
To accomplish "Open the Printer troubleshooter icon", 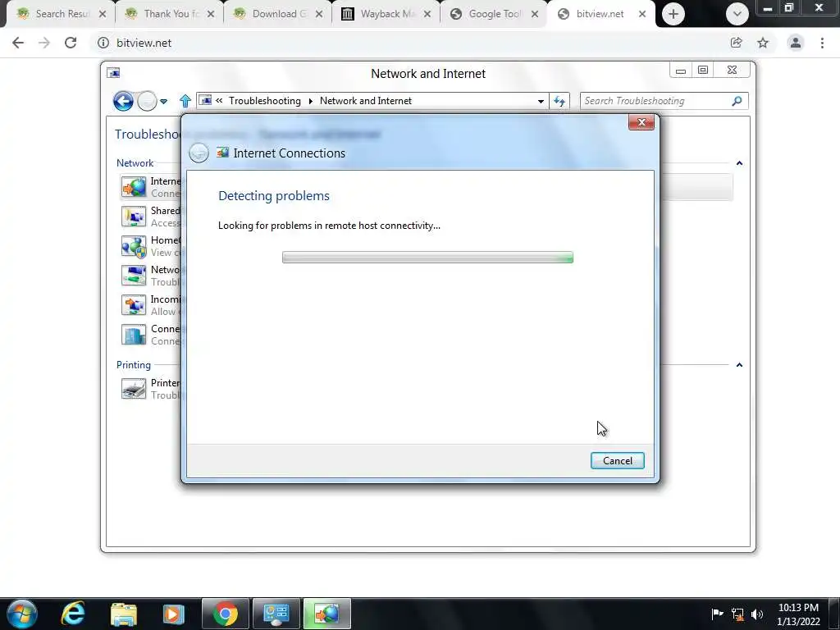I will pyautogui.click(x=134, y=388).
